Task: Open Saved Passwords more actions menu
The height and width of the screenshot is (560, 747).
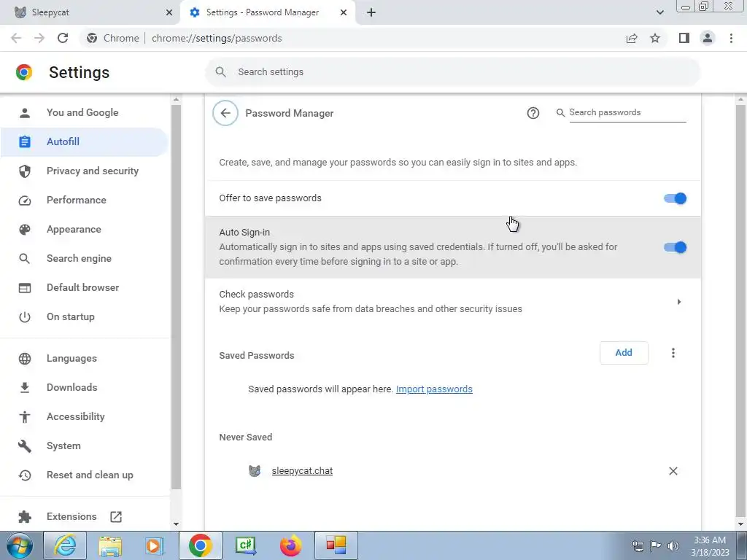Action: pyautogui.click(x=673, y=353)
